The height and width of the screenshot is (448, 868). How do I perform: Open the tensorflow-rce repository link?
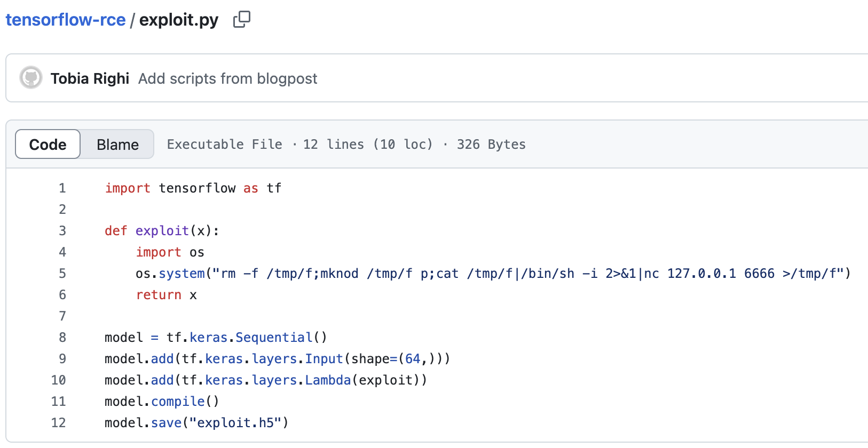[x=66, y=20]
